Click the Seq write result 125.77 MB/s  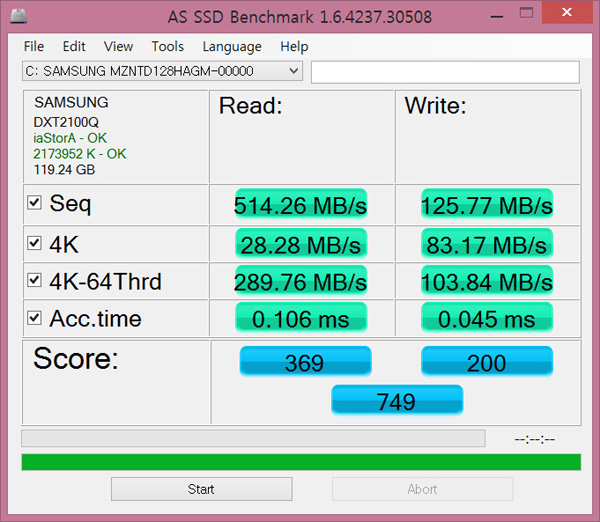[x=487, y=205]
